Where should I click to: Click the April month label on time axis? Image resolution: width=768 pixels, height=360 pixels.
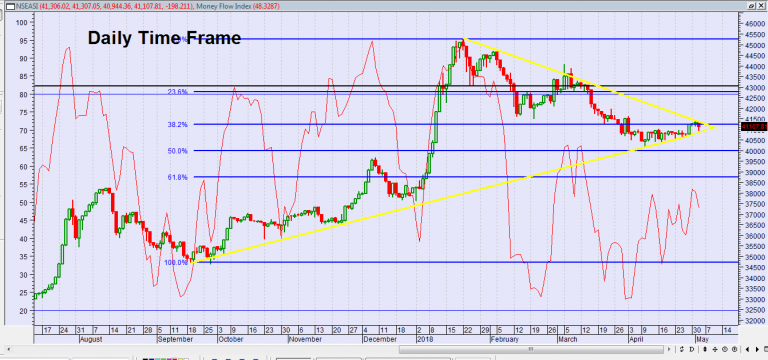[x=635, y=339]
